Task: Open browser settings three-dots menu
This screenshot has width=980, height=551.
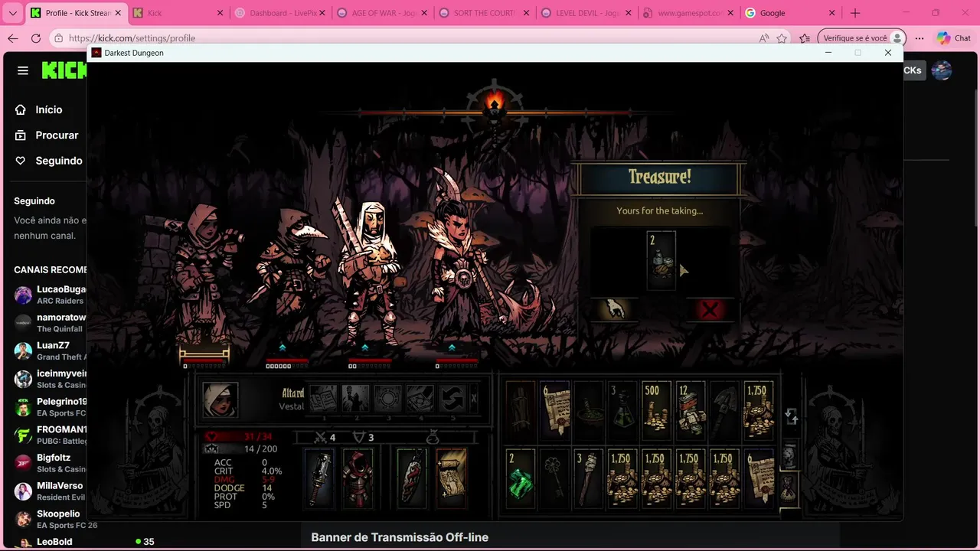Action: 920,38
